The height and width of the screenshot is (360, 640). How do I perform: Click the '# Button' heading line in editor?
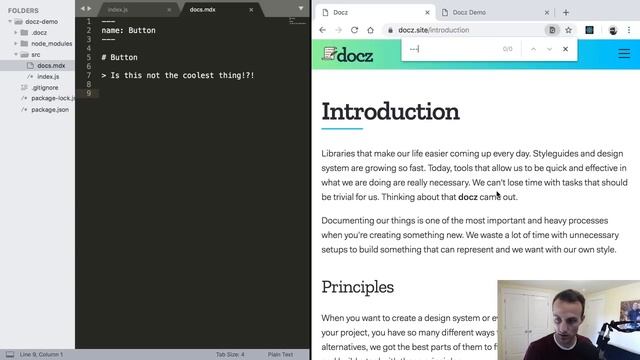tap(120, 57)
